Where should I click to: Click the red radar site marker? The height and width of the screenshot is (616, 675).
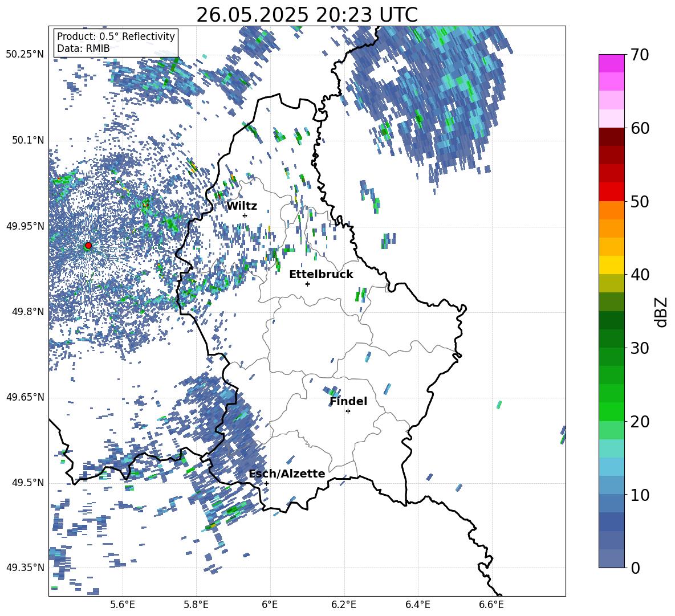pyautogui.click(x=88, y=246)
